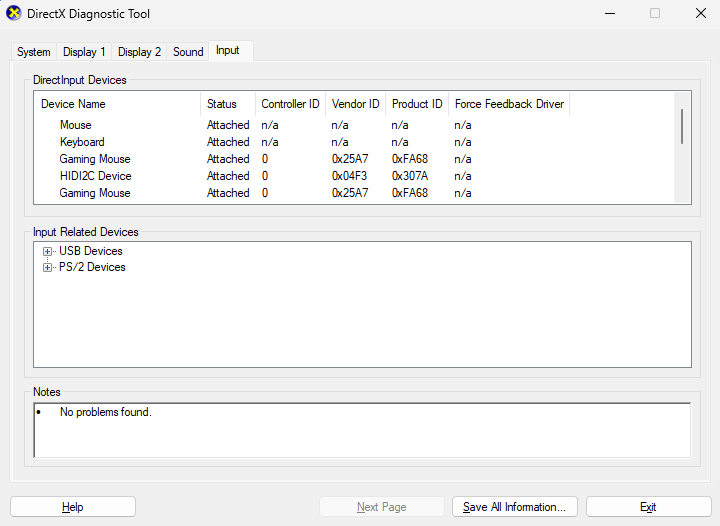Image resolution: width=720 pixels, height=526 pixels.
Task: Click the Help button
Action: point(73,507)
